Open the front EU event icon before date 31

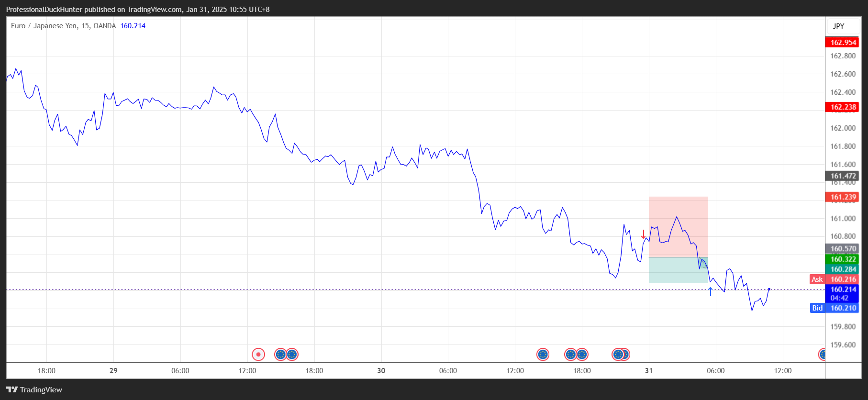(618, 355)
